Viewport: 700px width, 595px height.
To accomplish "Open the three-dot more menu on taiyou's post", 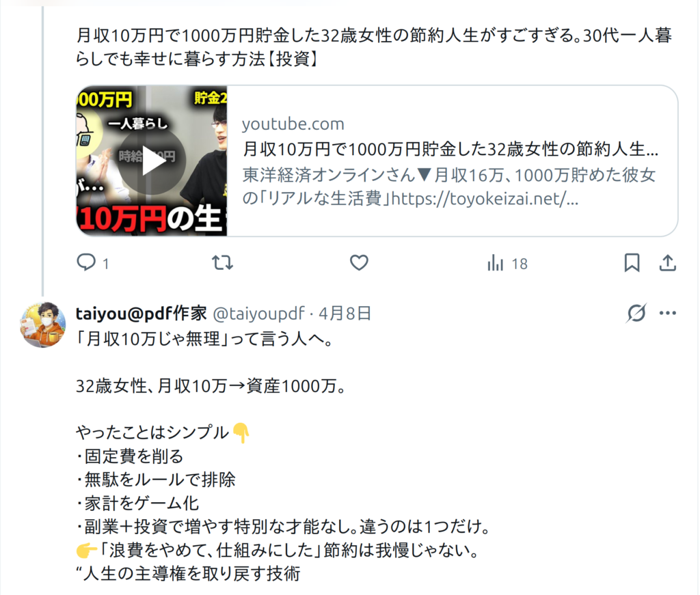I will point(668,313).
